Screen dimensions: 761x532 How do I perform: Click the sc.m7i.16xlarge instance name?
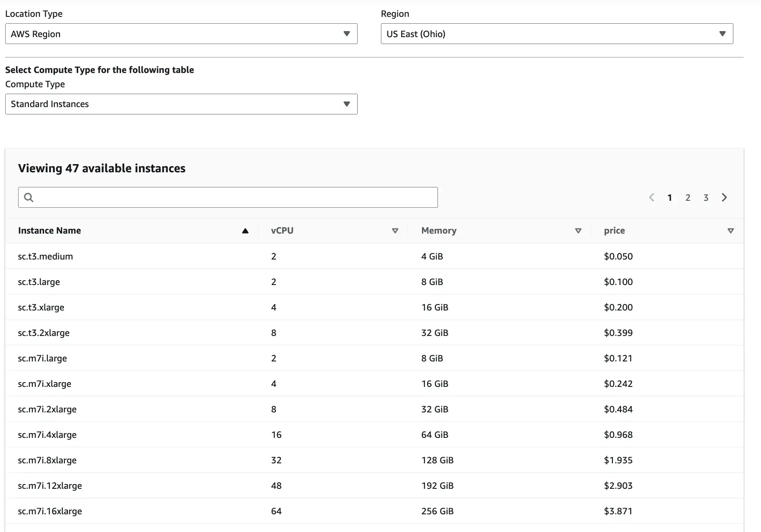pyautogui.click(x=50, y=511)
